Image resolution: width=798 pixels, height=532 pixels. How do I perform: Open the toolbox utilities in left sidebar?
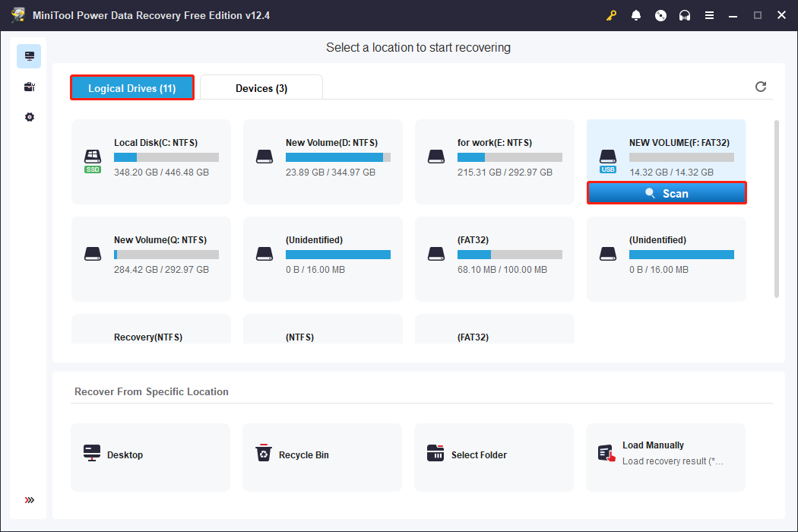[x=29, y=87]
